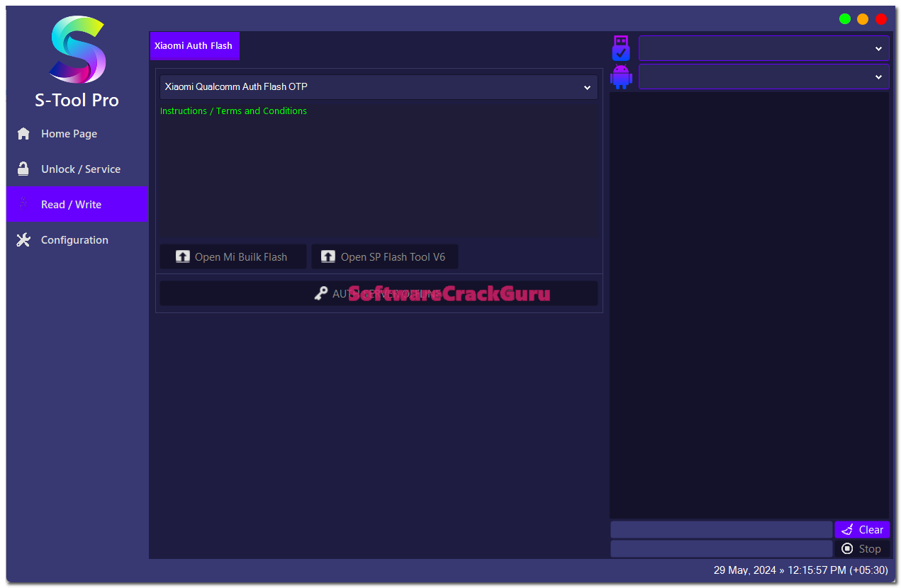Click the key icon on the Auth button

pyautogui.click(x=321, y=293)
